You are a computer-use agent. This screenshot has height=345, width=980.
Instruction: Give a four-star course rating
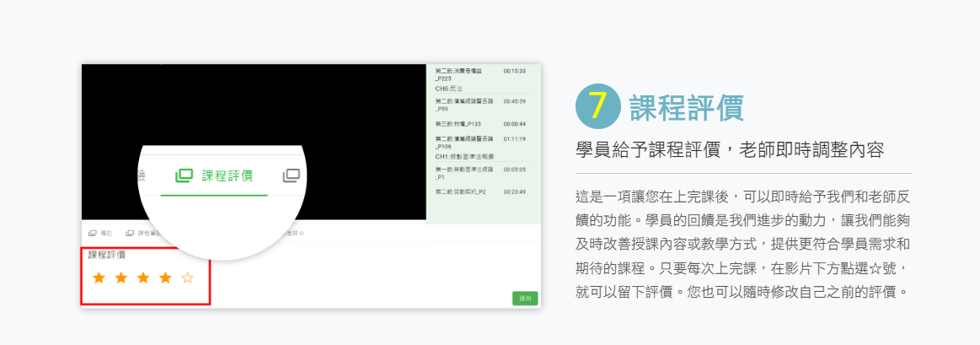coord(165,278)
